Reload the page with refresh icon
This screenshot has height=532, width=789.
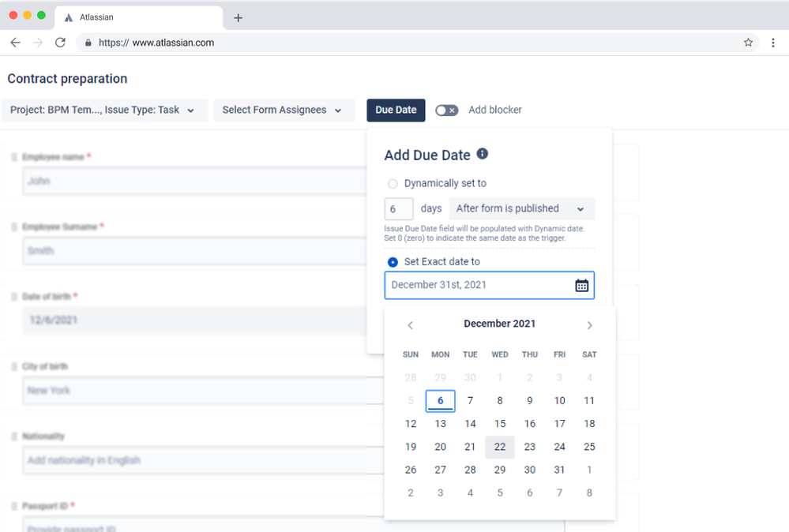coord(60,43)
